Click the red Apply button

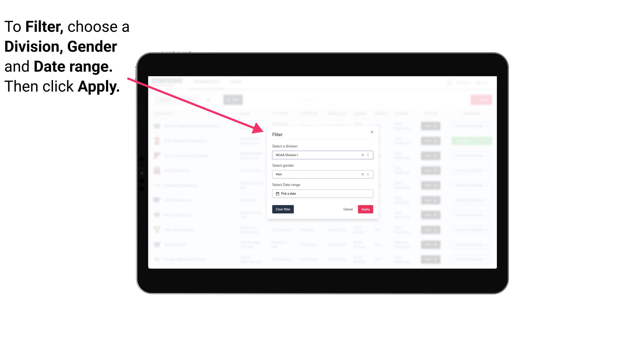pyautogui.click(x=365, y=209)
